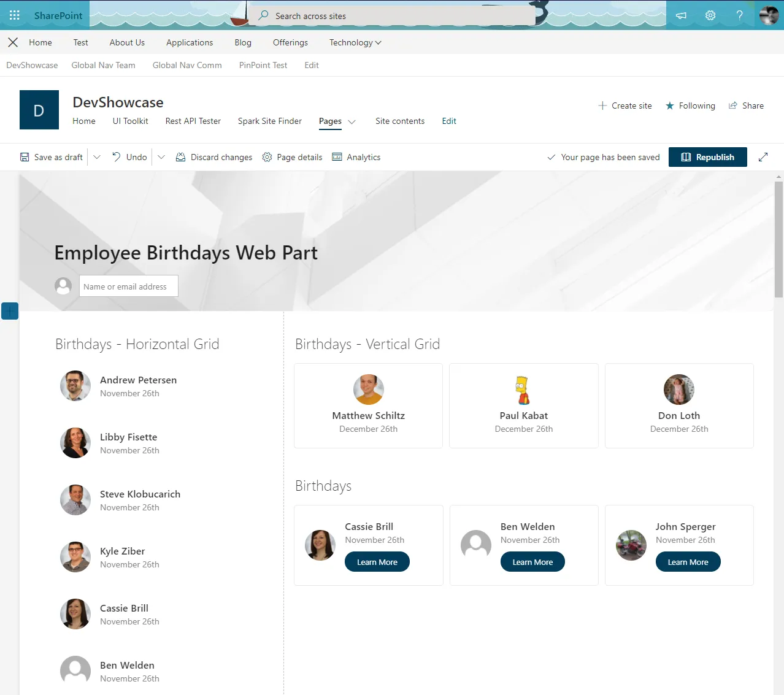Click the SharePoint brand label
The height and width of the screenshot is (695, 784).
tap(58, 15)
